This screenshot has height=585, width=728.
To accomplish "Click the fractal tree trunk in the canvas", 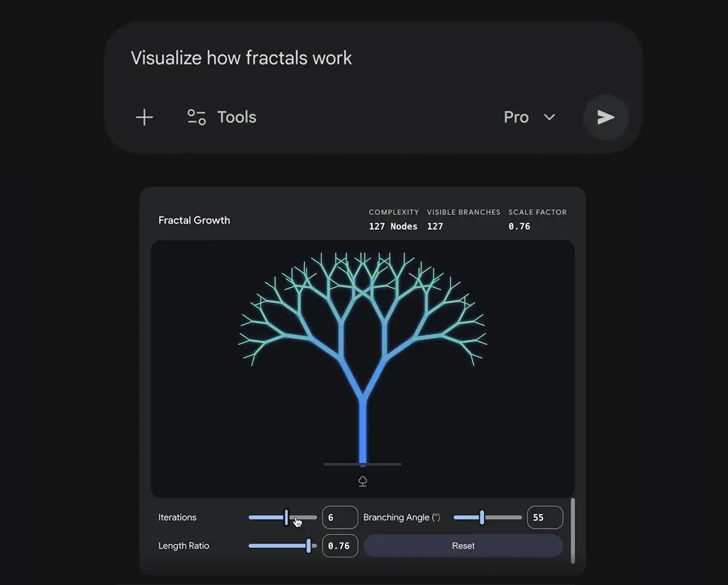I will point(363,432).
